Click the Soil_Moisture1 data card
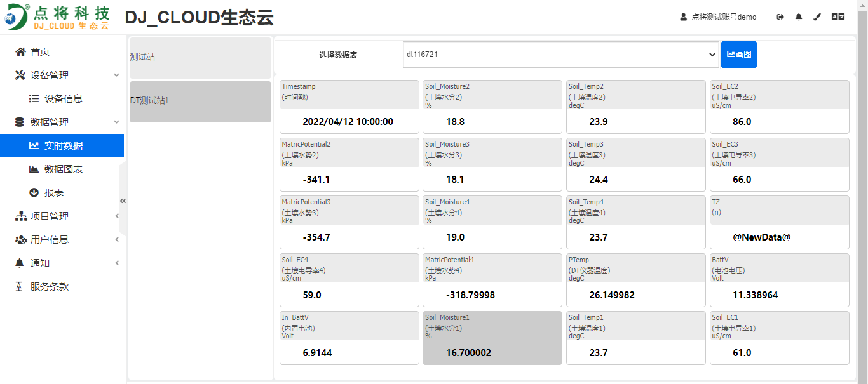This screenshot has width=868, height=384. (x=492, y=338)
